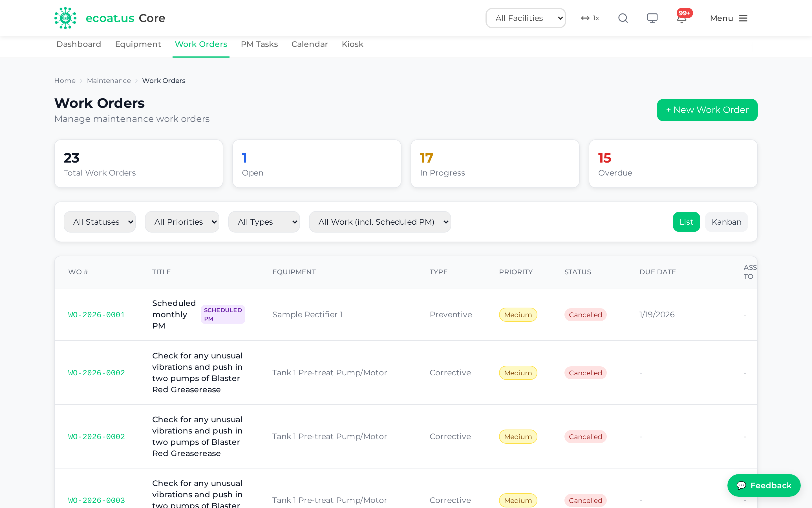Image resolution: width=812 pixels, height=508 pixels.
Task: Click the EQUIPMENT column header
Action: point(294,272)
